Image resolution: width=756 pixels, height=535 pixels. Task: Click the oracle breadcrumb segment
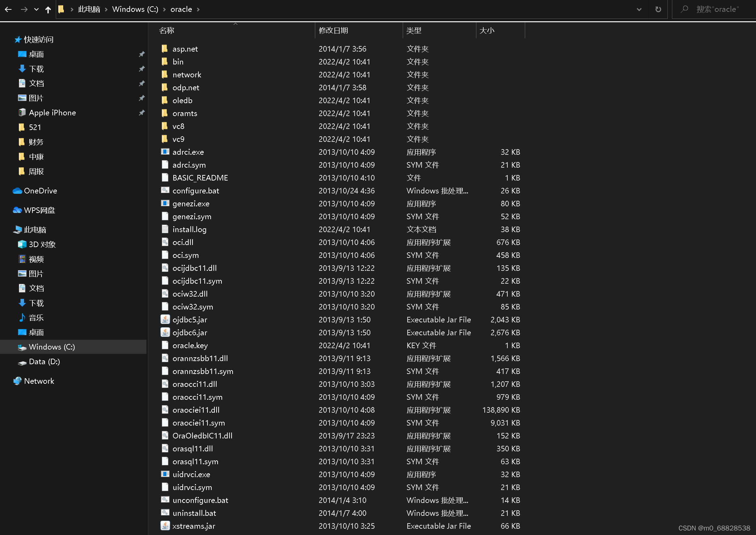181,9
